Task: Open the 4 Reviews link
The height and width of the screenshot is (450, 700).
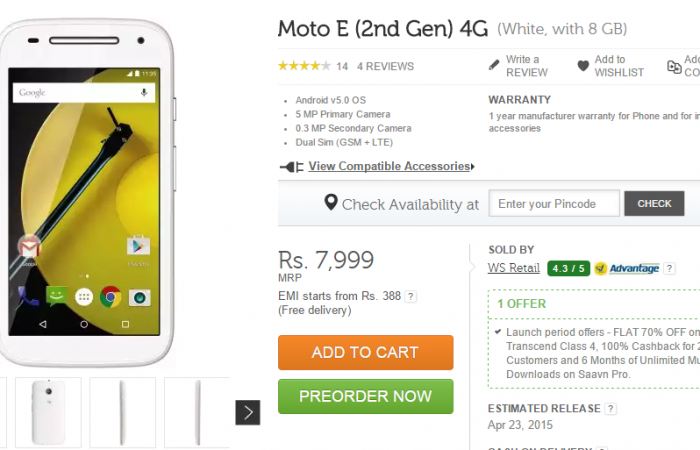Action: pyautogui.click(x=385, y=67)
